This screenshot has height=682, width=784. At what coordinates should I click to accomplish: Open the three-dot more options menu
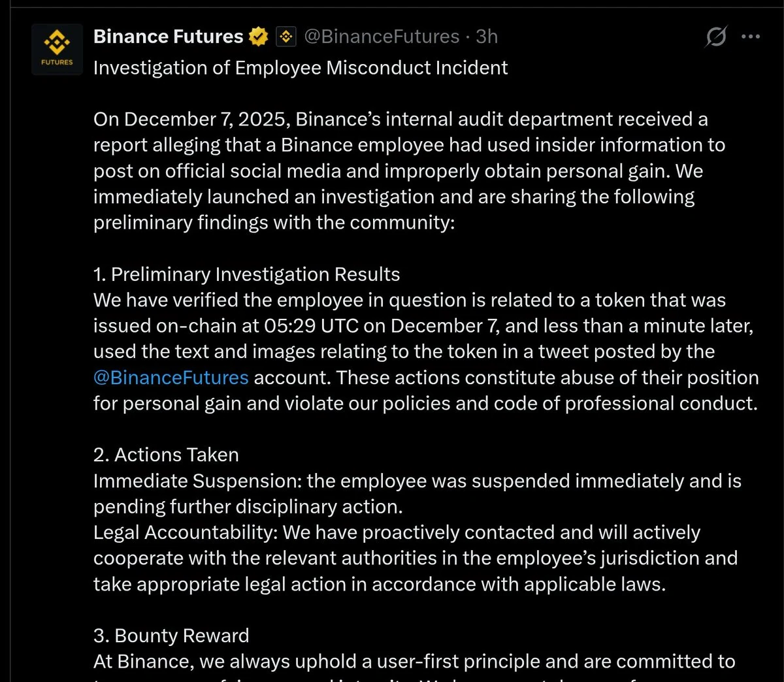coord(751,37)
